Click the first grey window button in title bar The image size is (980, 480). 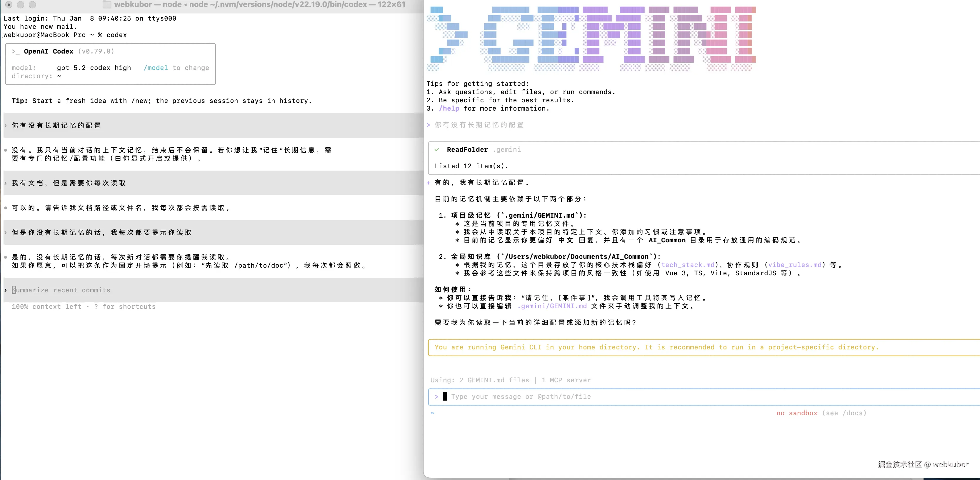coord(9,5)
